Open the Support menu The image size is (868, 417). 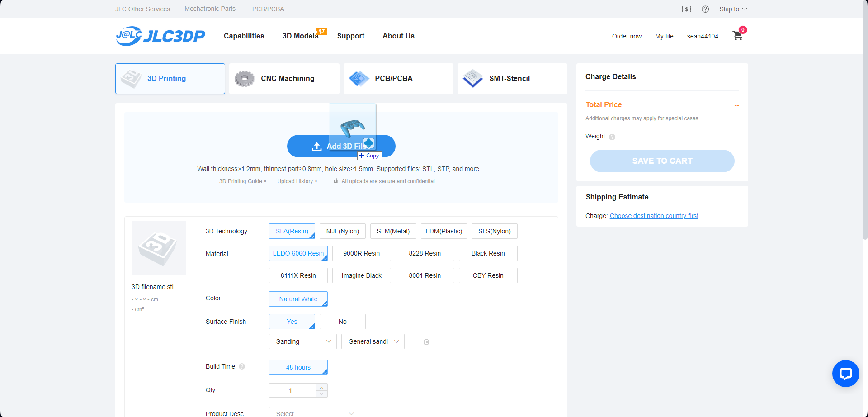pos(351,36)
